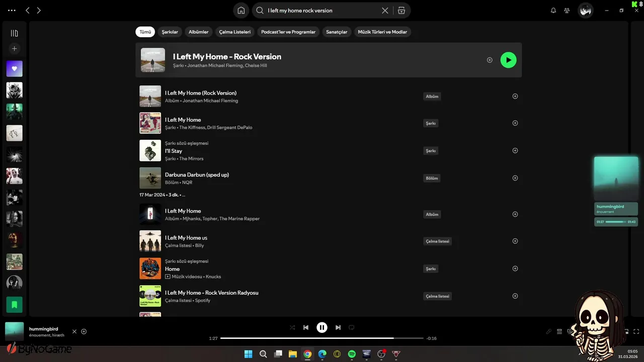Image resolution: width=644 pixels, height=362 pixels.
Task: Select the Çalma Listeleri filter chip
Action: 234,32
